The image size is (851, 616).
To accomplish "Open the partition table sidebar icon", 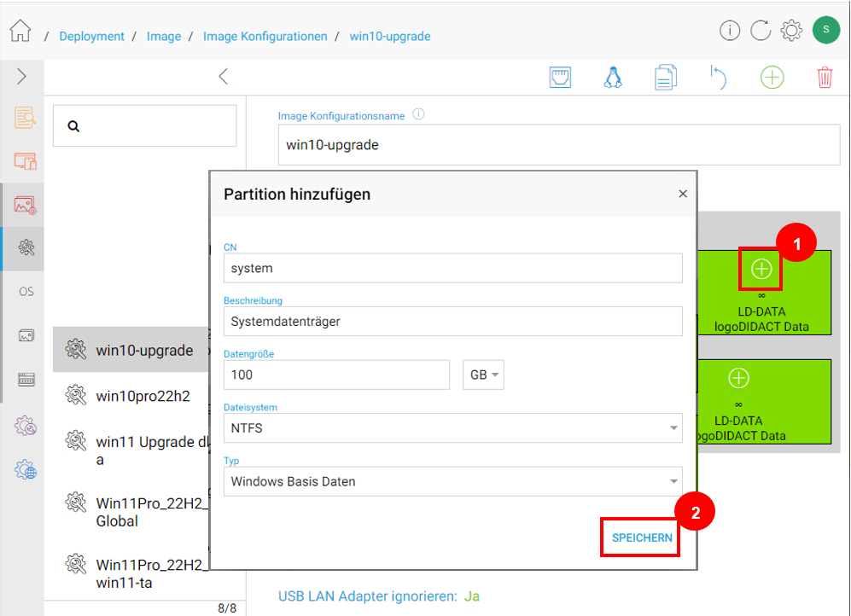I will 26,380.
